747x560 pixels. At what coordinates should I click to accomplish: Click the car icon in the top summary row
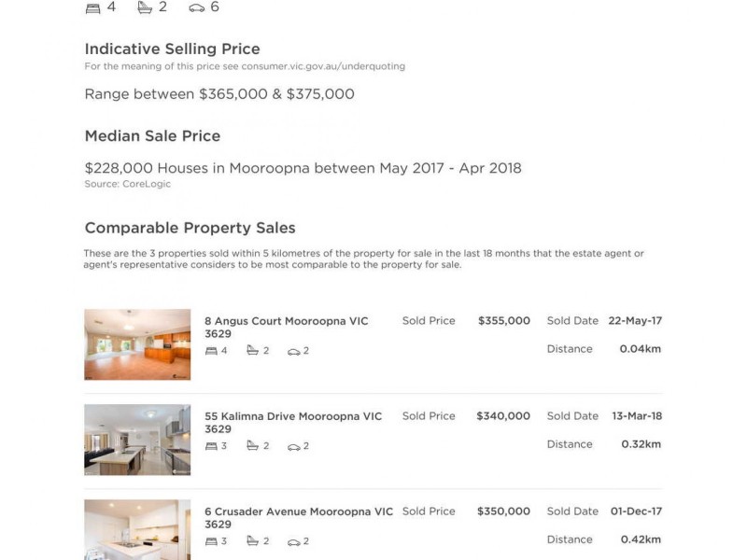pos(196,7)
